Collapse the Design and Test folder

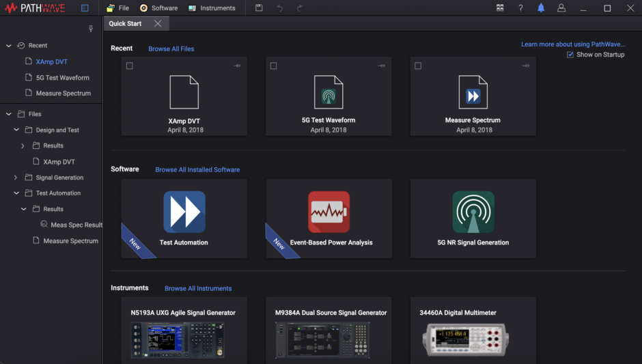tap(16, 130)
